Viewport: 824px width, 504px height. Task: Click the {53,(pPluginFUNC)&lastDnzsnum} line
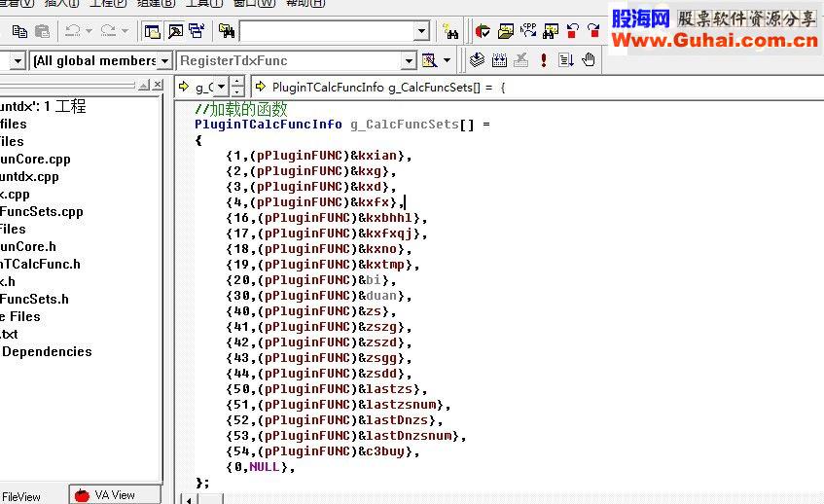345,436
